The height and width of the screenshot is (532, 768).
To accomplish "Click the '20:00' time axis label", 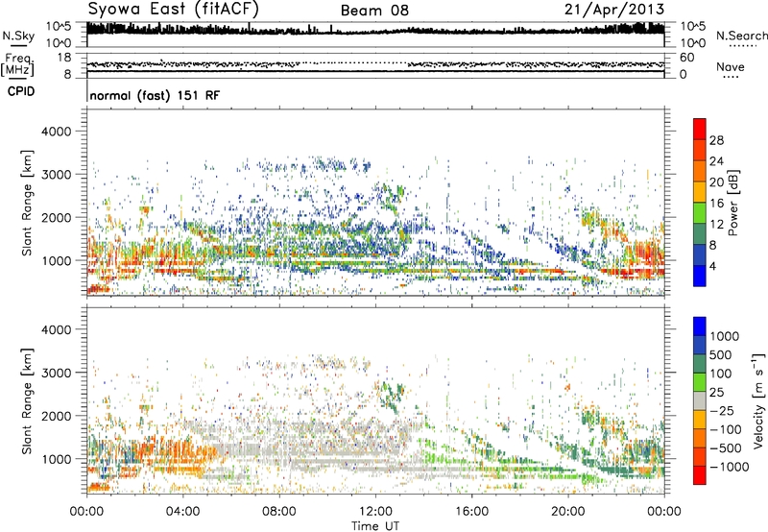I will tap(568, 512).
